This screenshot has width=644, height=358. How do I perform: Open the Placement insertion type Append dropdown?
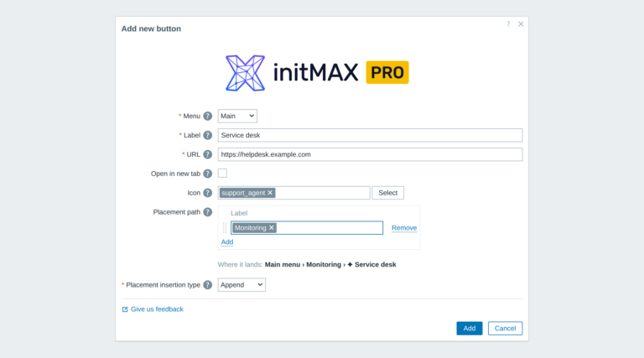(x=241, y=285)
